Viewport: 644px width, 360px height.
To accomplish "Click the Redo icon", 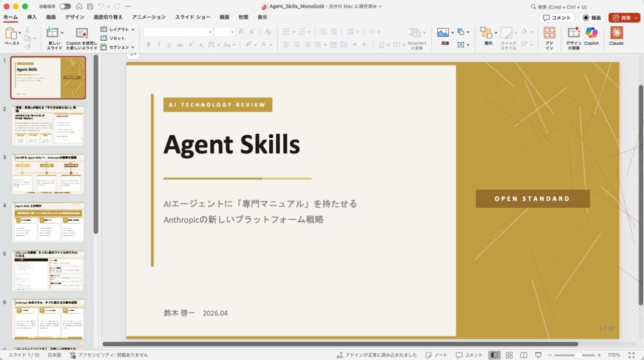I will (117, 7).
